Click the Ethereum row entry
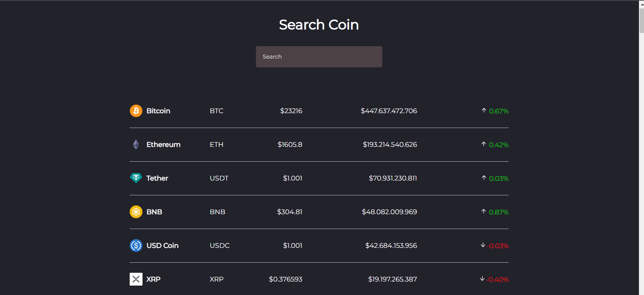 pyautogui.click(x=319, y=144)
